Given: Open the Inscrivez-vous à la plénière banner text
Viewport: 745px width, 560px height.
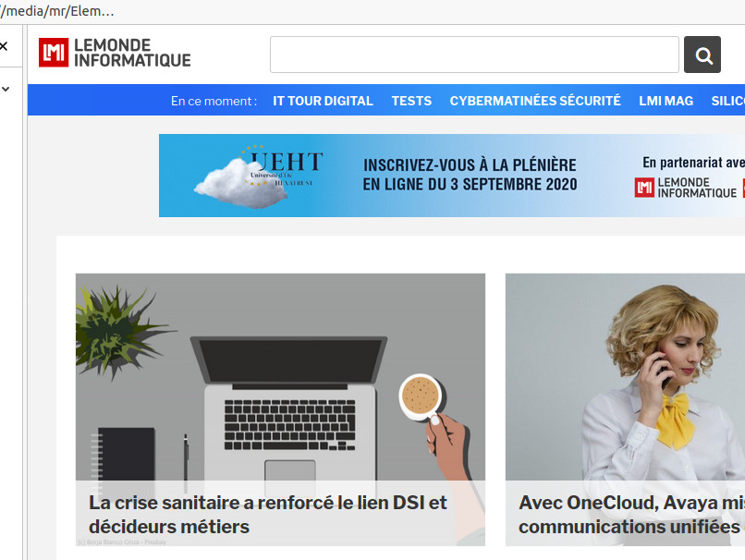Looking at the screenshot, I should point(470,175).
